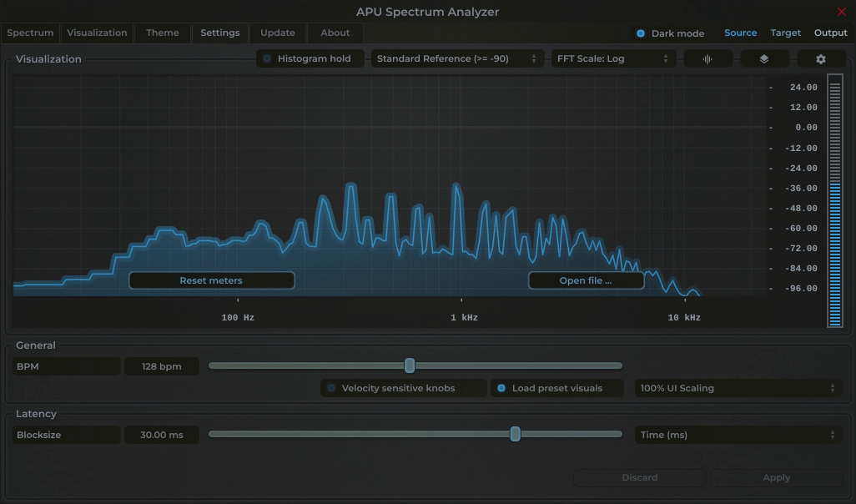
Task: Click the -96.00 dB scale label
Action: pyautogui.click(x=801, y=289)
